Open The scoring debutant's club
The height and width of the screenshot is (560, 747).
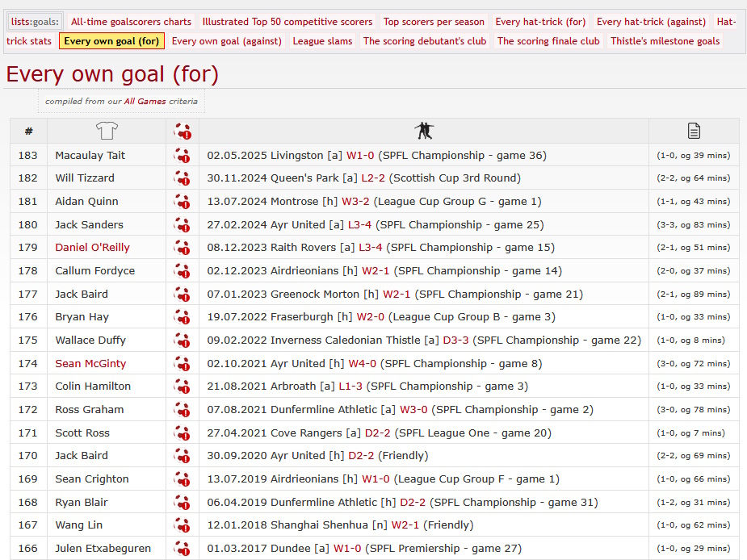pyautogui.click(x=425, y=41)
